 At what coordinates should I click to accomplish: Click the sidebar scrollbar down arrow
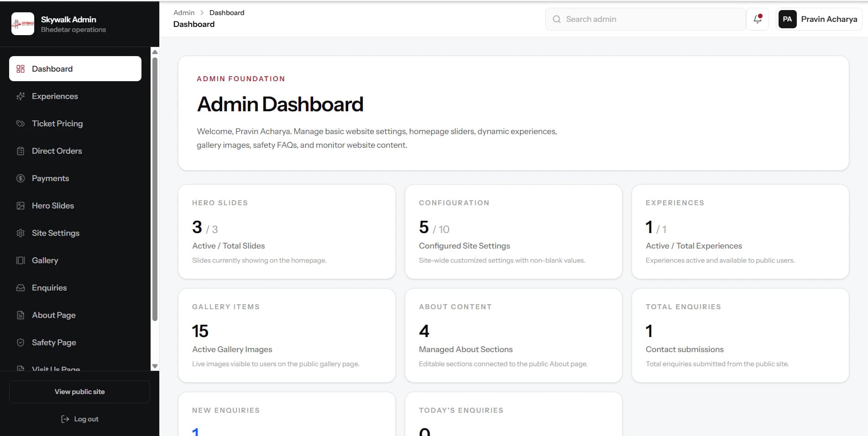point(155,366)
